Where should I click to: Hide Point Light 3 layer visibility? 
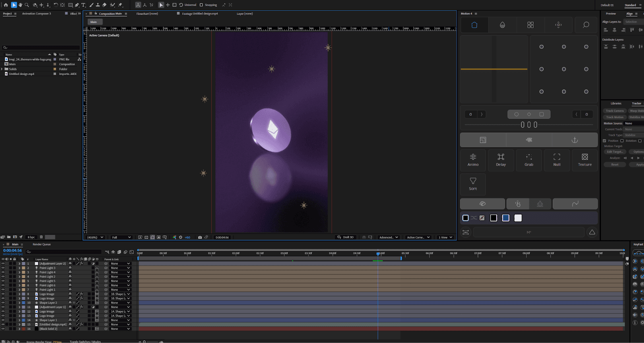(3, 268)
